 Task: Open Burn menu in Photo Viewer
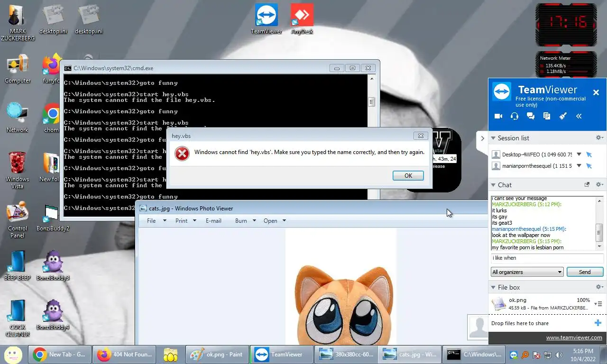246,221
